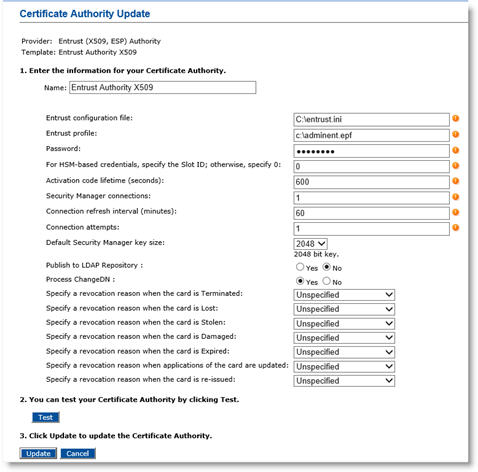Open revocation reason dropdown for Lost card
Screen dimensions: 478x472
pos(344,309)
